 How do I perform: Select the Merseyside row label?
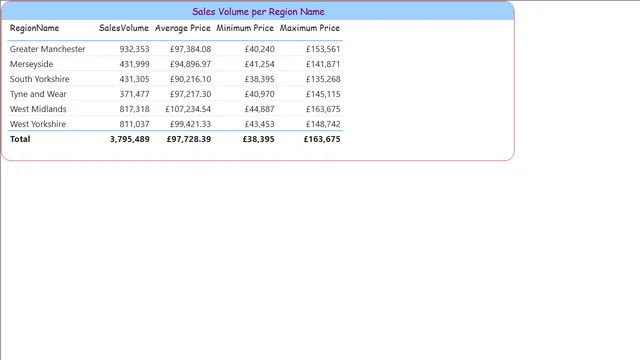31,64
